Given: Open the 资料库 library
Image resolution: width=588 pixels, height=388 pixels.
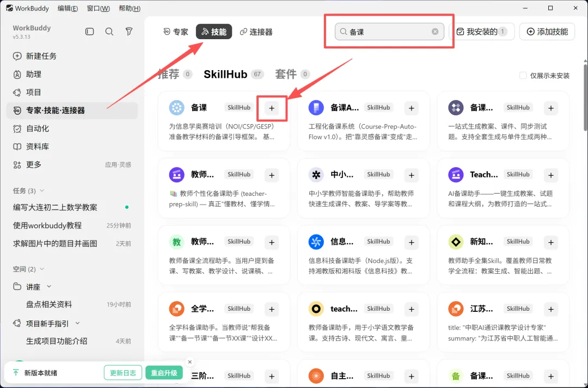Looking at the screenshot, I should [x=72, y=146].
